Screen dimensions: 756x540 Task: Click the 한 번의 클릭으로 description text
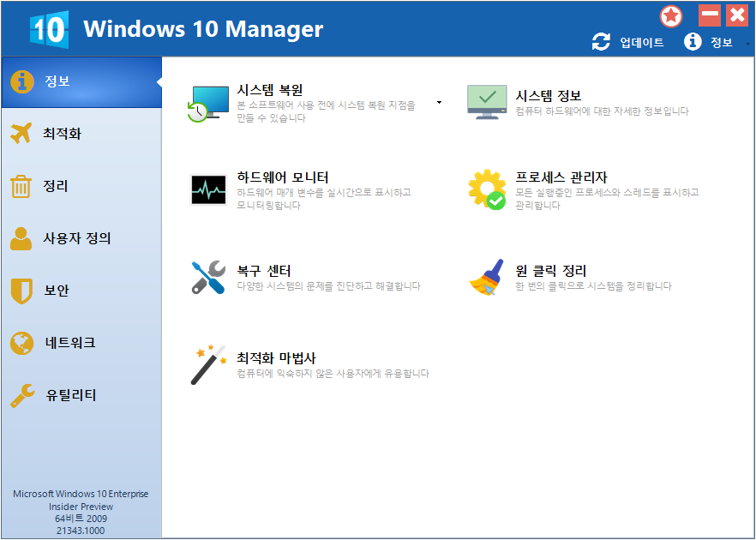593,286
